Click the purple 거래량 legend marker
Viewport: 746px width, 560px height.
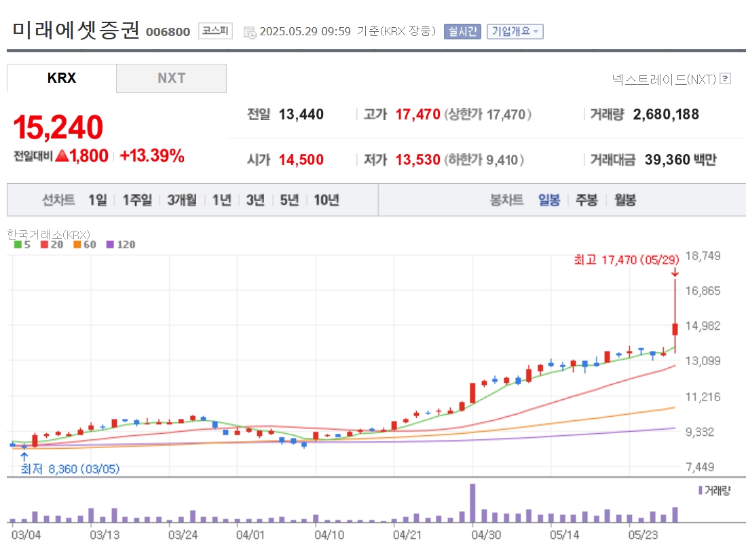pos(700,490)
